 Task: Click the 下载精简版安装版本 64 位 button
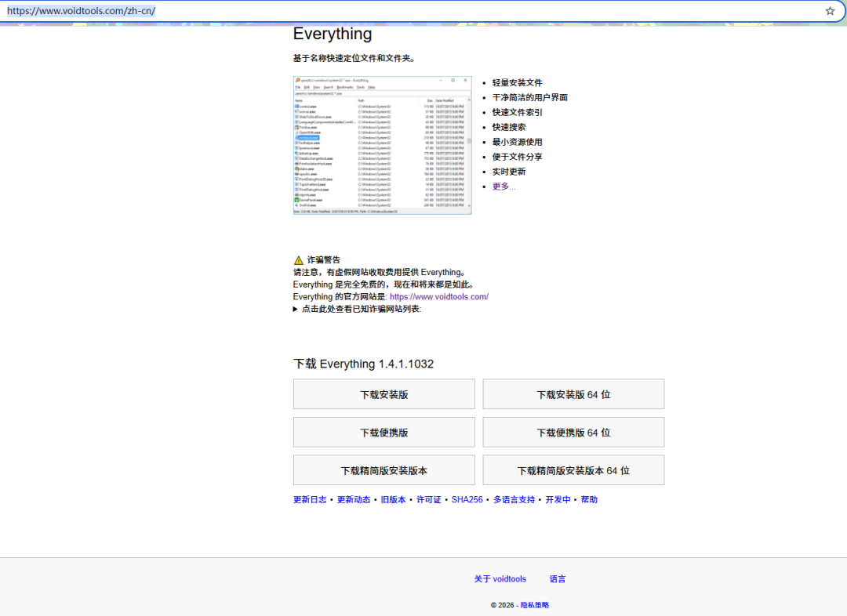pos(573,470)
